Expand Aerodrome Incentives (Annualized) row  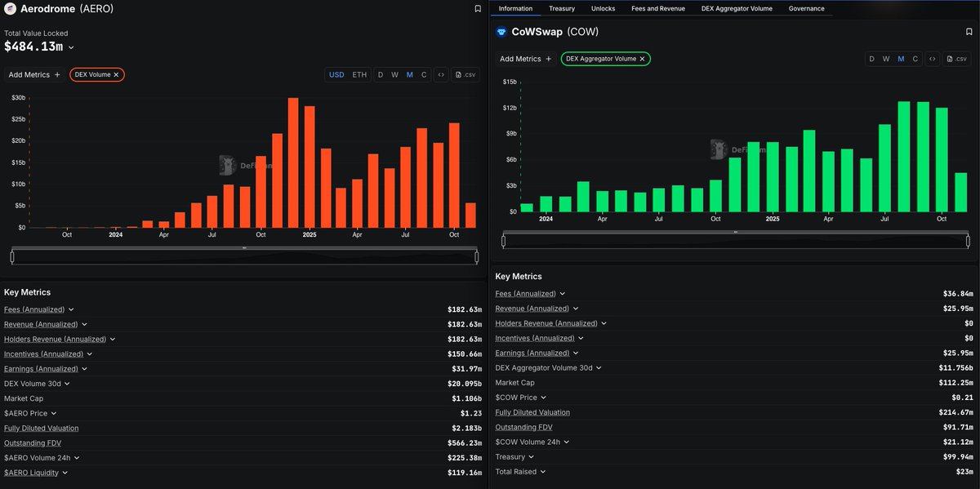[88, 354]
